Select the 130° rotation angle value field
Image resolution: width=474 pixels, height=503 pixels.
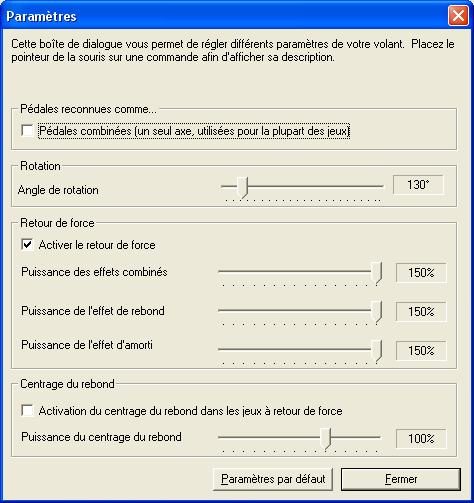coord(418,184)
